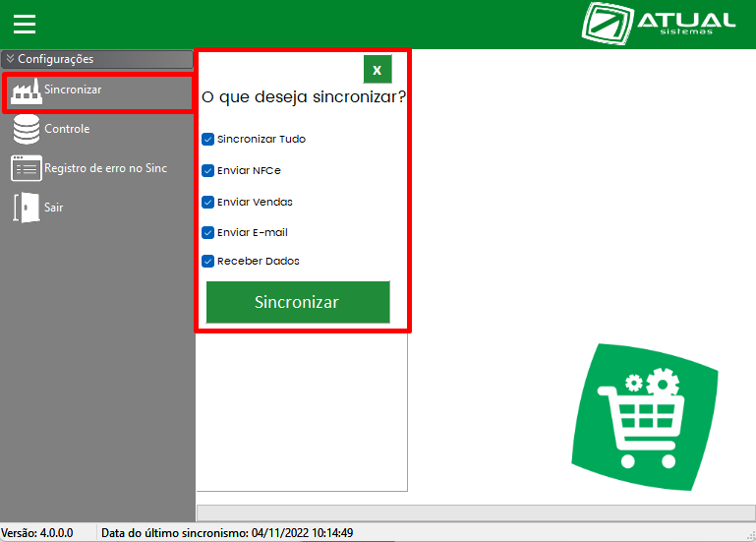This screenshot has width=756, height=542.
Task: Click the Sincronizar factory icon
Action: (27, 91)
